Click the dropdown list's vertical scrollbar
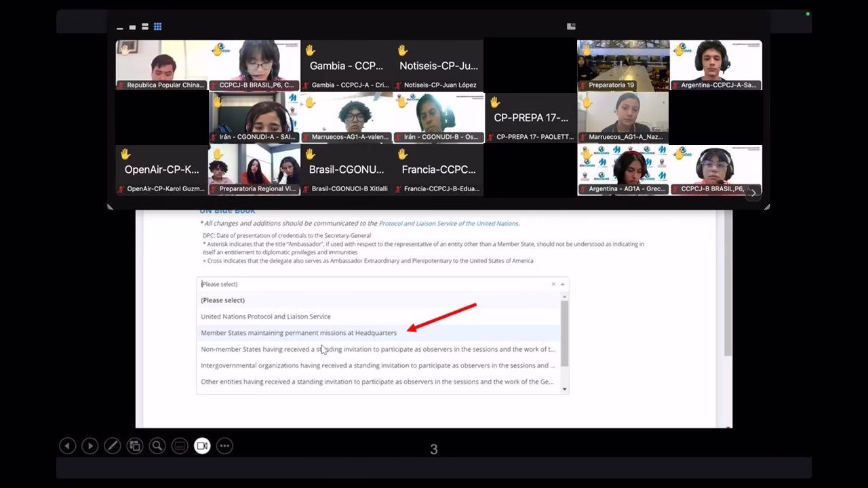868x488 pixels. pyautogui.click(x=564, y=333)
